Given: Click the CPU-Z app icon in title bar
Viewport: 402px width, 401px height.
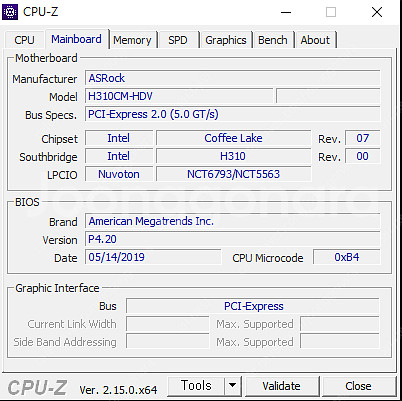Looking at the screenshot, I should click(10, 12).
